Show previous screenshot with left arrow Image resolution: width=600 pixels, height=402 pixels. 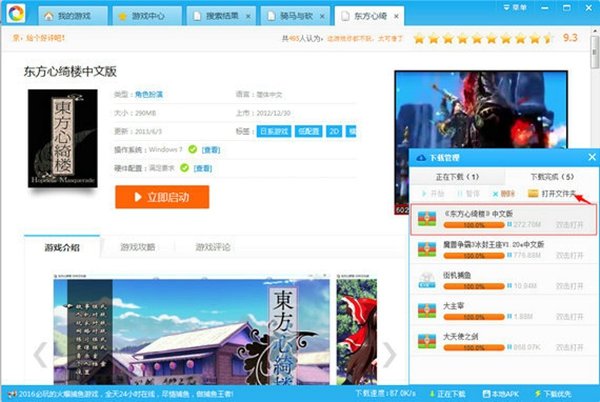click(x=40, y=353)
